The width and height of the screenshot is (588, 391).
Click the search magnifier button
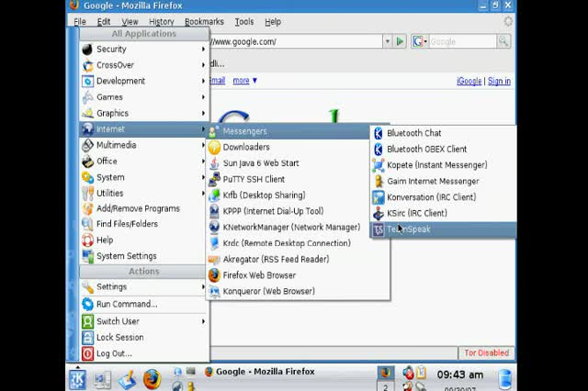point(503,41)
